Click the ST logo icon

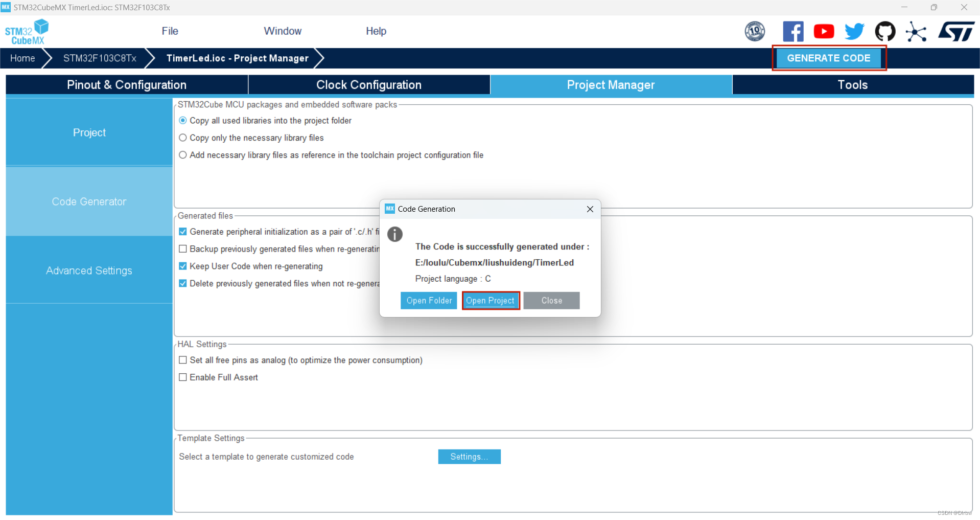click(x=956, y=32)
